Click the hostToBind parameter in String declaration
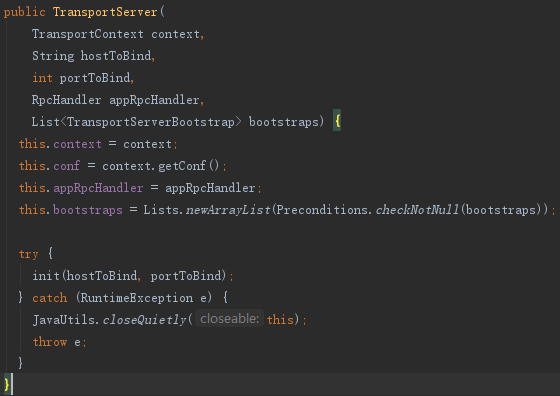 tap(116, 56)
